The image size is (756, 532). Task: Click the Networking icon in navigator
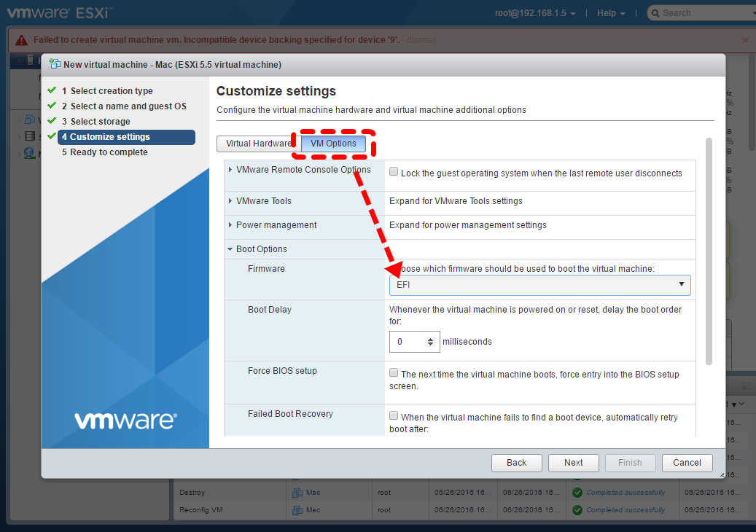[29, 153]
